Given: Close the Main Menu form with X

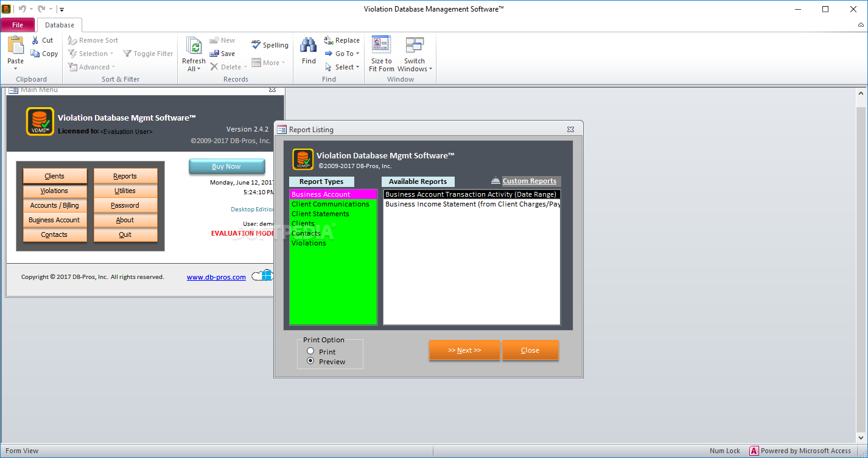Looking at the screenshot, I should tap(272, 90).
